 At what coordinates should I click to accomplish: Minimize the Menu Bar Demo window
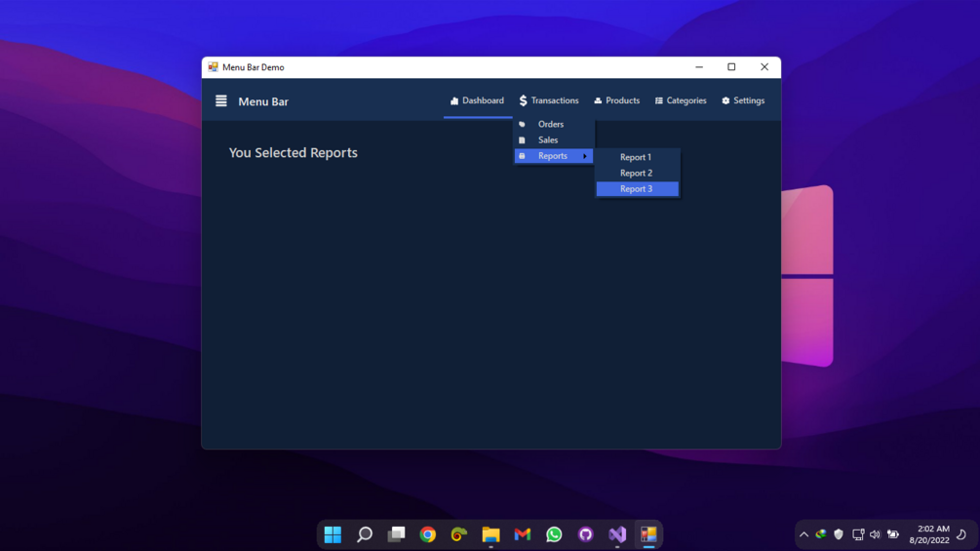point(699,67)
